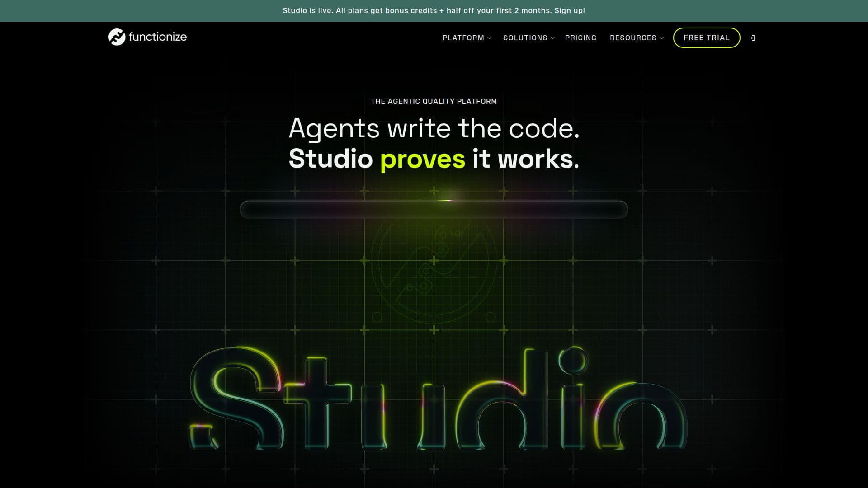The height and width of the screenshot is (488, 868).
Task: Open the Platform menu item
Action: (463, 38)
